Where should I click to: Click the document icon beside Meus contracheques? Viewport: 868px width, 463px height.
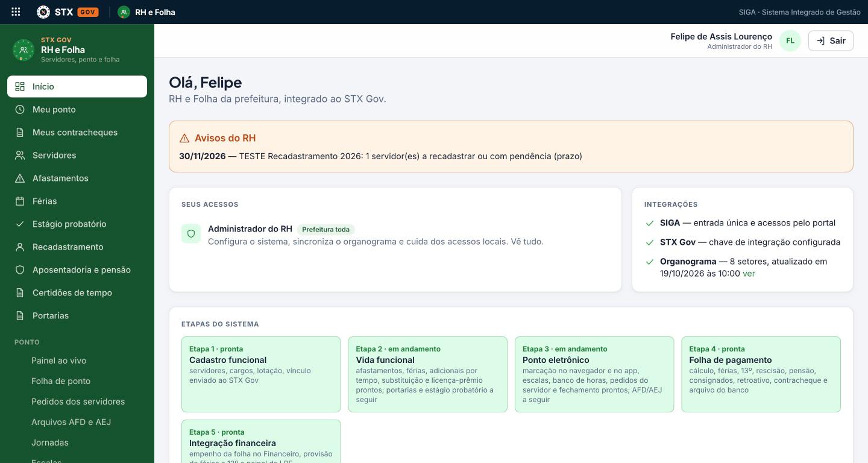point(20,133)
